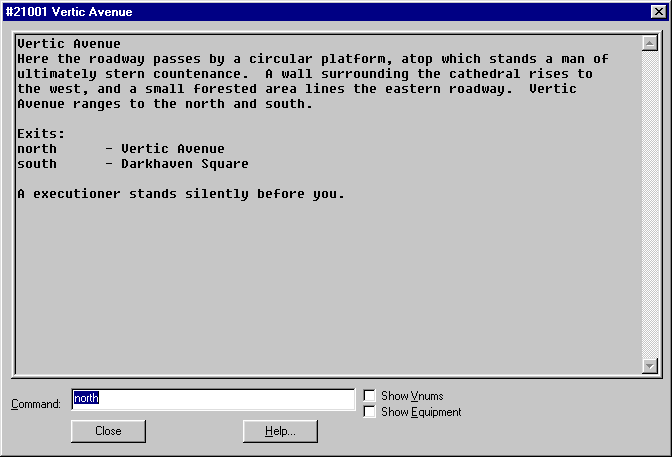Select the word 'north' in the Exits list
Screen dimensions: 672x457
pyautogui.click(x=37, y=149)
